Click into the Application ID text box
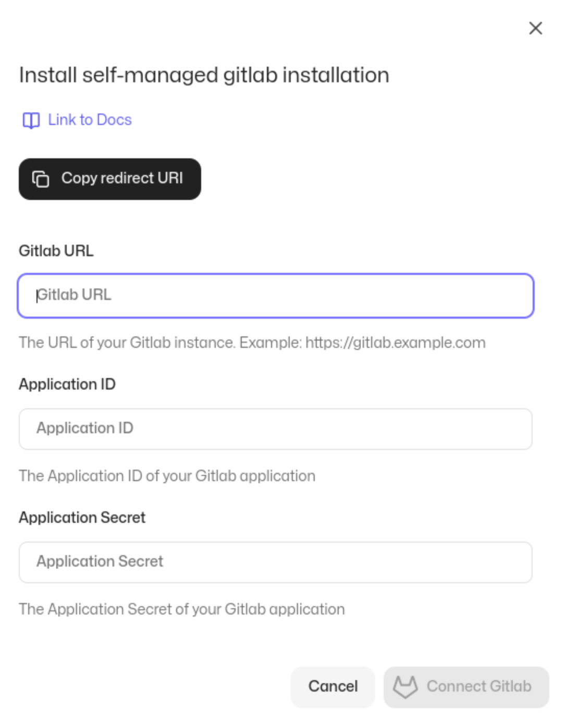Viewport: 567px width, 728px height. click(x=276, y=429)
